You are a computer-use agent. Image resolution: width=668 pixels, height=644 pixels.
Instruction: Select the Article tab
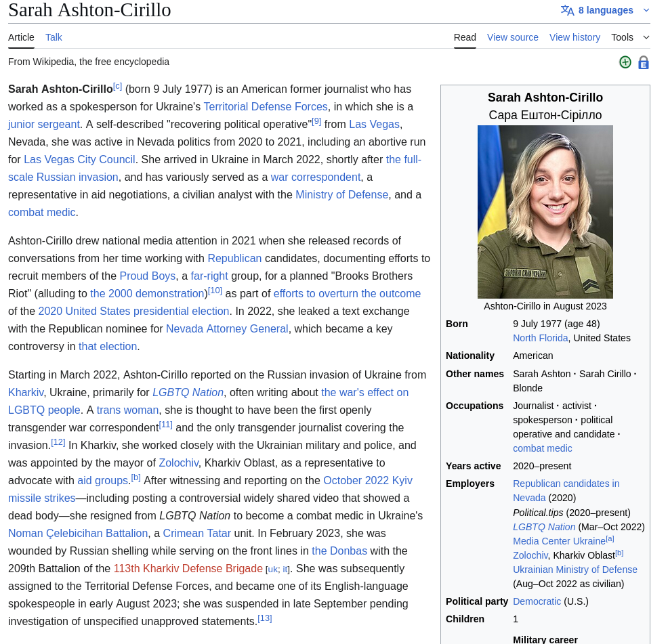[21, 37]
